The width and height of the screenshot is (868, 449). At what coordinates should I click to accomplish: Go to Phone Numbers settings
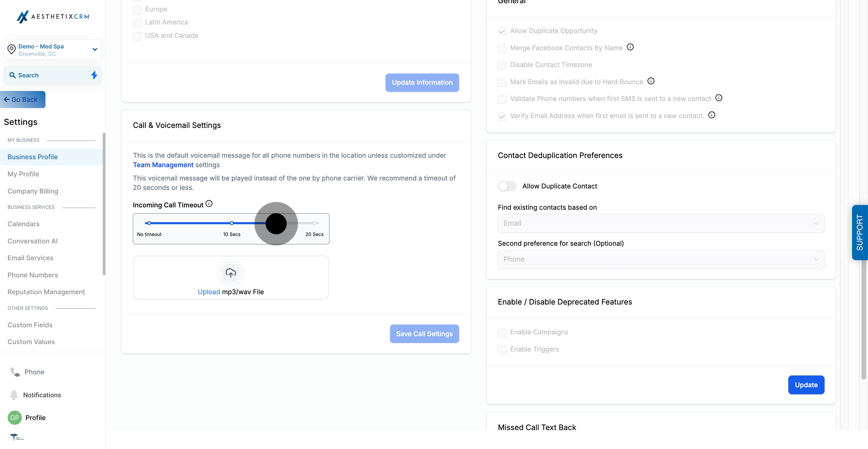tap(33, 275)
